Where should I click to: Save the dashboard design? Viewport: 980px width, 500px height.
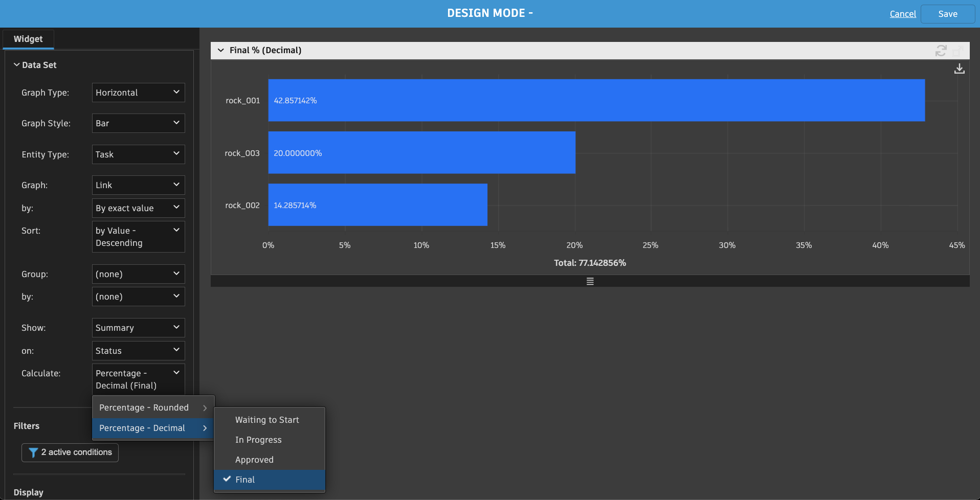click(x=947, y=14)
